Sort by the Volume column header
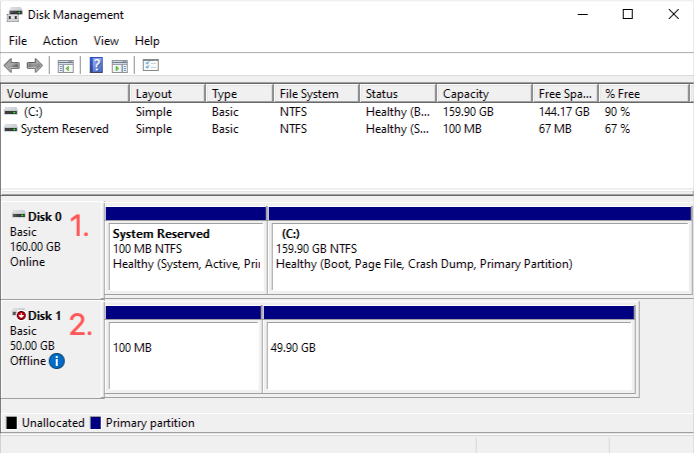694x453 pixels. [65, 93]
